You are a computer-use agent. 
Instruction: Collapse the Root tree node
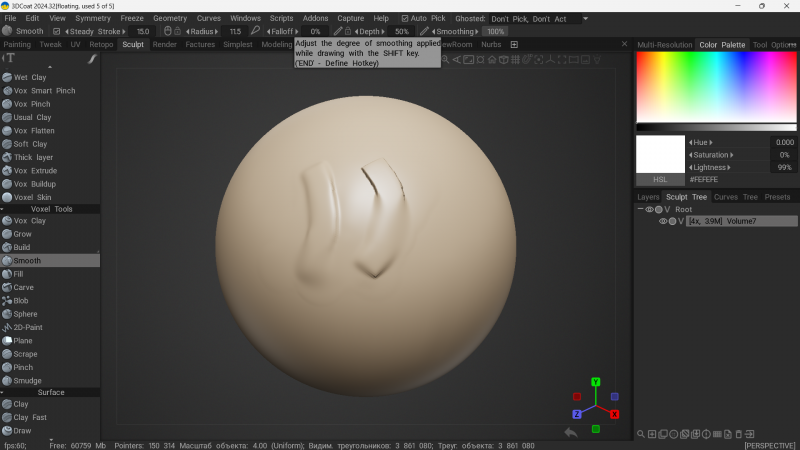coord(641,209)
